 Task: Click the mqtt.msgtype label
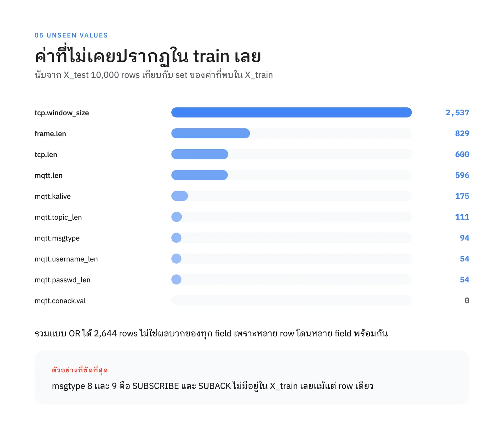[x=57, y=238]
